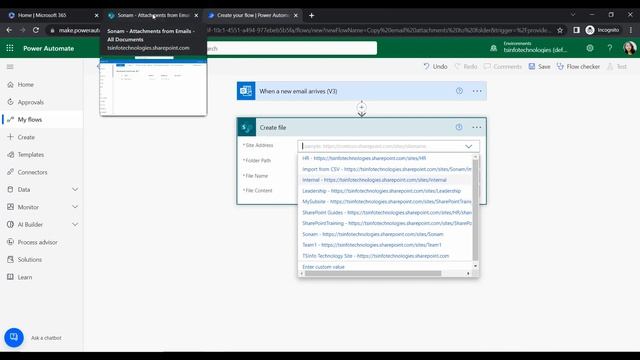Open Process advisor in the sidebar
640x360 pixels.
37,242
